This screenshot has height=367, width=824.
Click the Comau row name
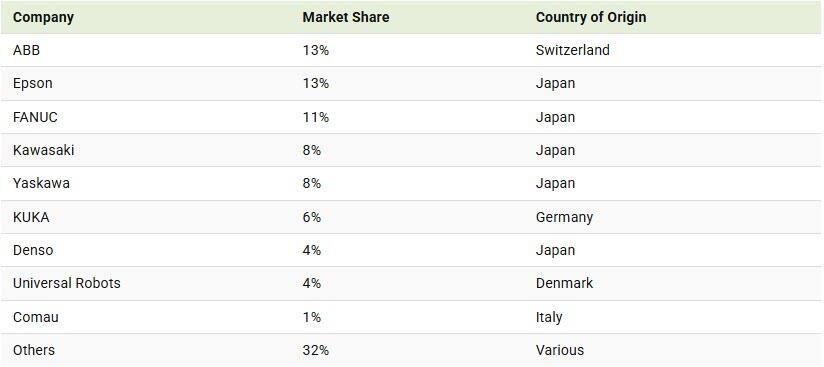click(x=36, y=318)
